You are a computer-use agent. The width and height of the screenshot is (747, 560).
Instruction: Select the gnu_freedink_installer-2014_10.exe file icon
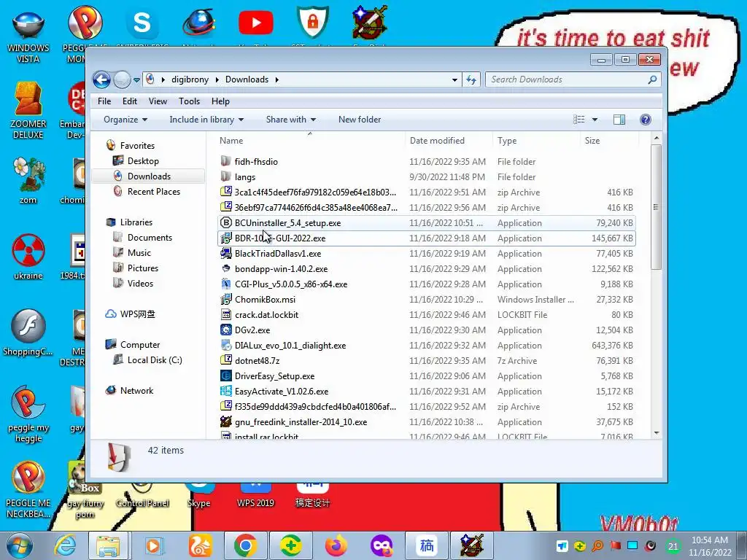(x=226, y=421)
